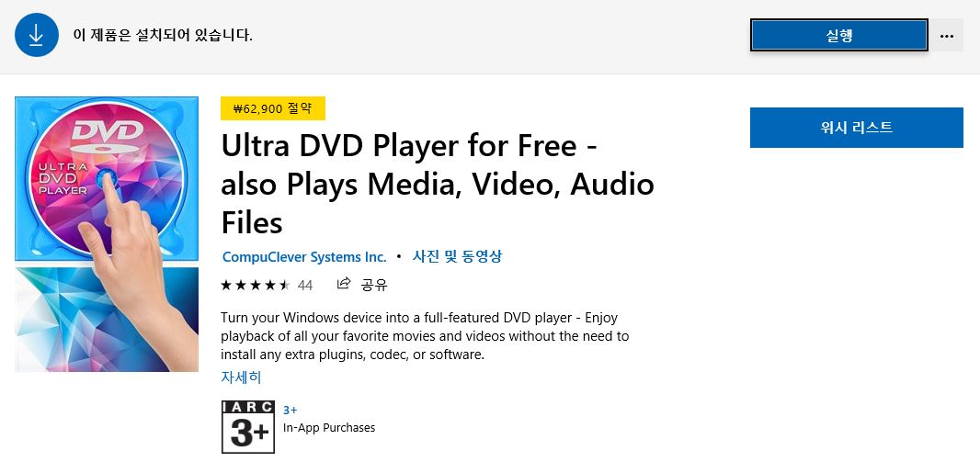Click the In-App Purchases text

(329, 427)
